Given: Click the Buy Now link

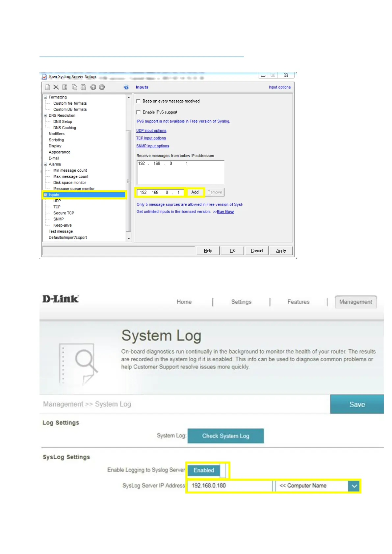Looking at the screenshot, I should coord(225,212).
